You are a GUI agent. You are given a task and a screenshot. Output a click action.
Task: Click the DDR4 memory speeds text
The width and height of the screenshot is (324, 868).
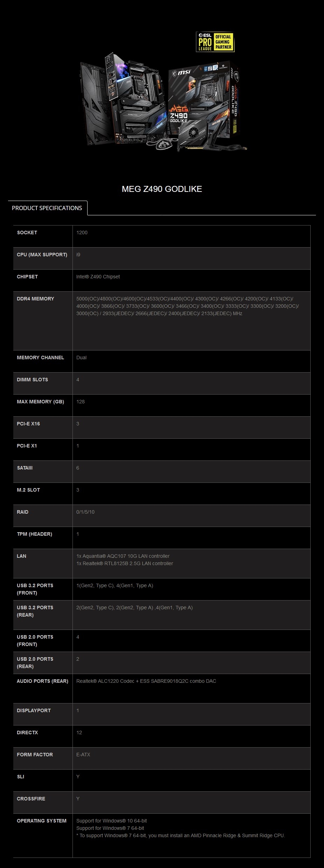pyautogui.click(x=187, y=306)
